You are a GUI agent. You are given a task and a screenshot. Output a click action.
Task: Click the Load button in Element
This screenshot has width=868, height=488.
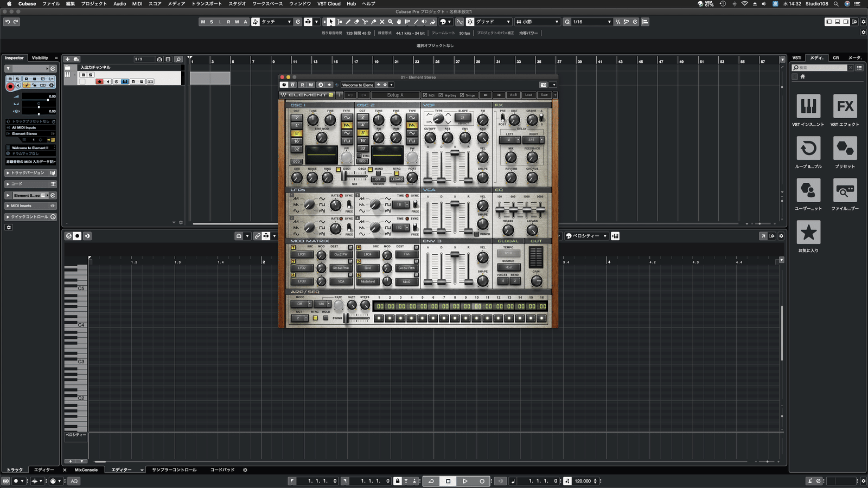[528, 95]
